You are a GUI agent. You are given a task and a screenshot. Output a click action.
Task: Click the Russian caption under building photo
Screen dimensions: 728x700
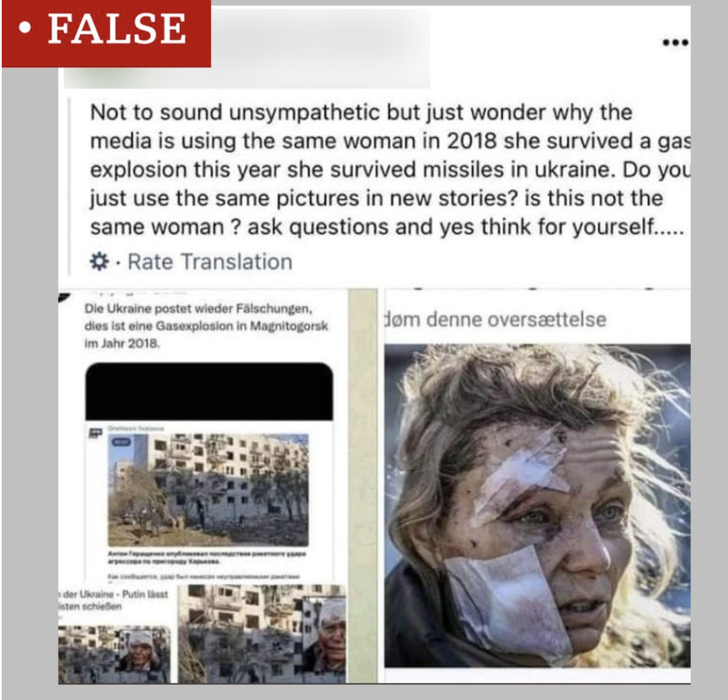pyautogui.click(x=207, y=557)
